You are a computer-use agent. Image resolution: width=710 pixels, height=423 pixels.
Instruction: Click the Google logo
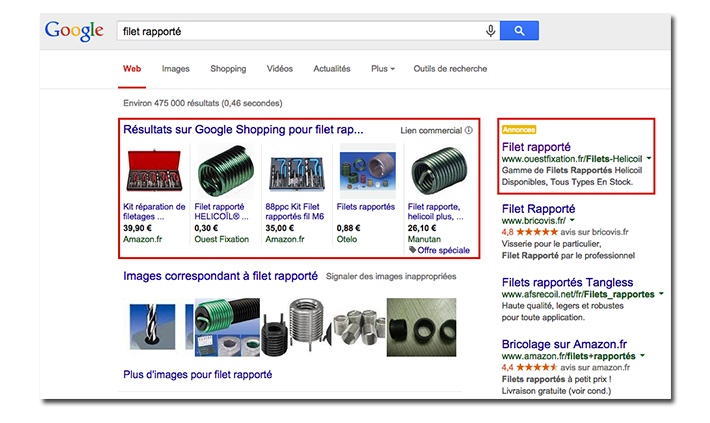pyautogui.click(x=74, y=31)
